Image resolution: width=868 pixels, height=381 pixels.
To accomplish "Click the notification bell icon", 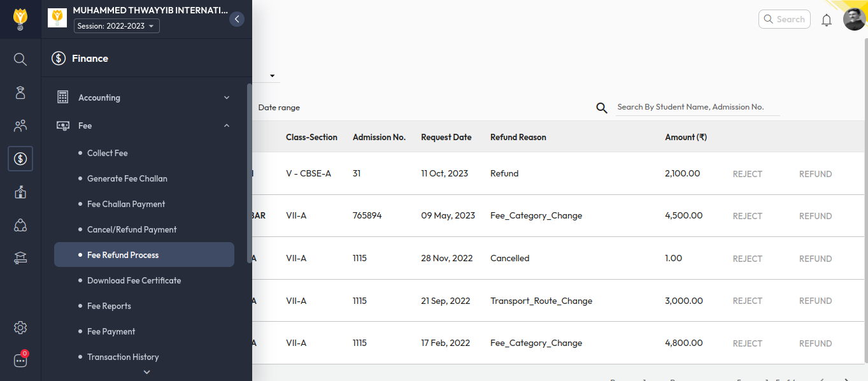I will pyautogui.click(x=827, y=20).
